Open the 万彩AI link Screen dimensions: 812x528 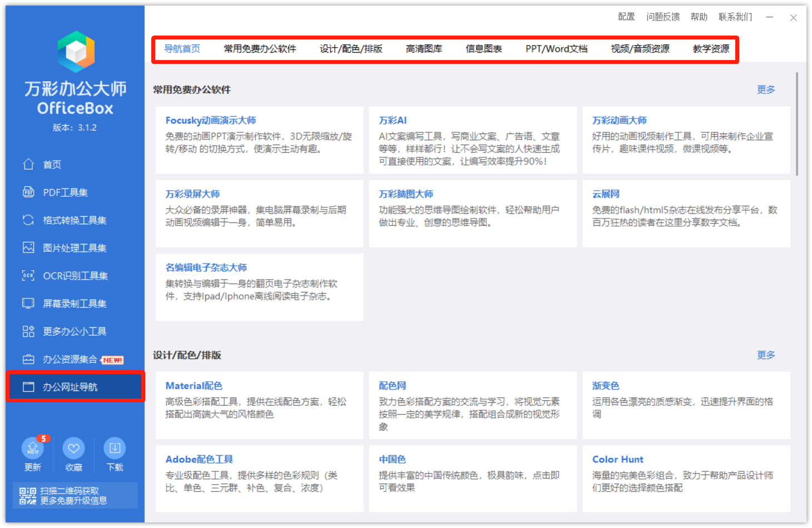(x=393, y=120)
